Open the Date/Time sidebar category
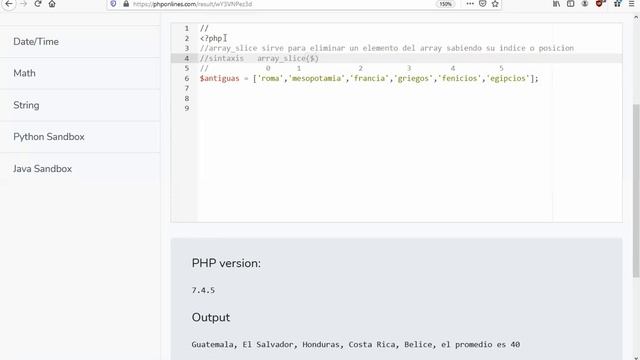This screenshot has width=640, height=360. (80, 42)
